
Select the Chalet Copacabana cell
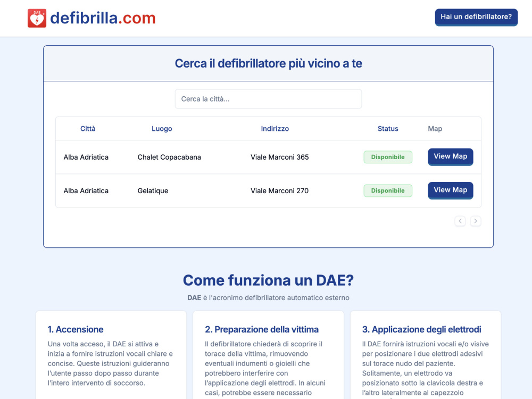(x=169, y=157)
